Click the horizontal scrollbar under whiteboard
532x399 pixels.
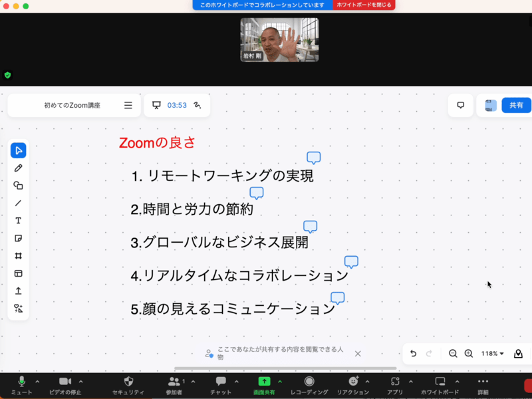(x=285, y=368)
